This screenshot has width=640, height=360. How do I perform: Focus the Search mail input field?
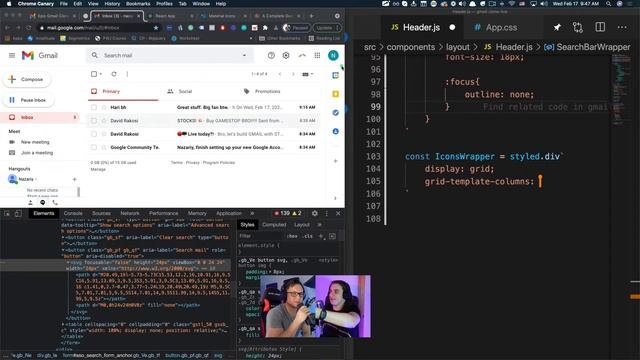coord(169,55)
